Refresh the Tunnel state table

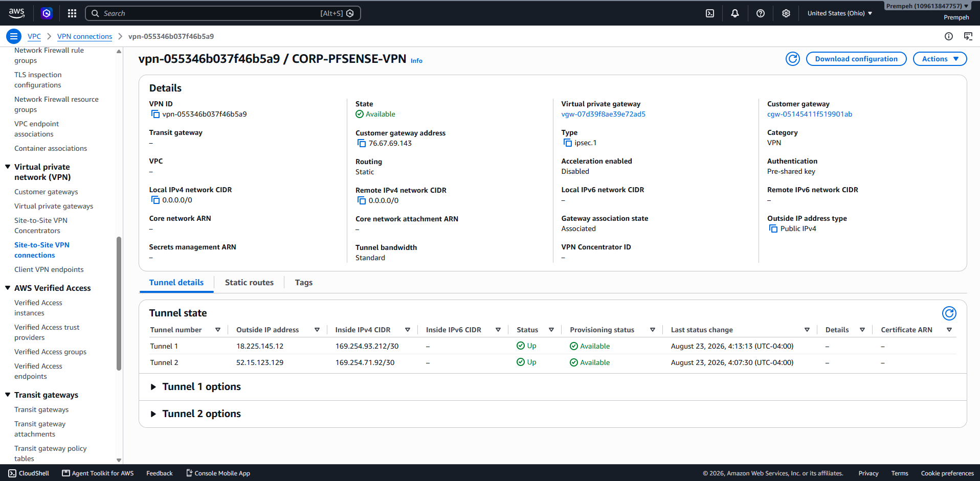tap(949, 313)
